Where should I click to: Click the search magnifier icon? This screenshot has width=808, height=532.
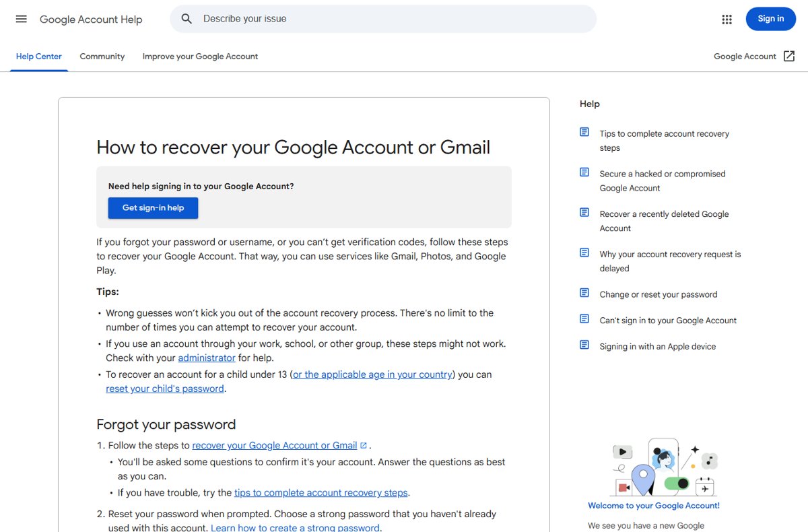(187, 19)
